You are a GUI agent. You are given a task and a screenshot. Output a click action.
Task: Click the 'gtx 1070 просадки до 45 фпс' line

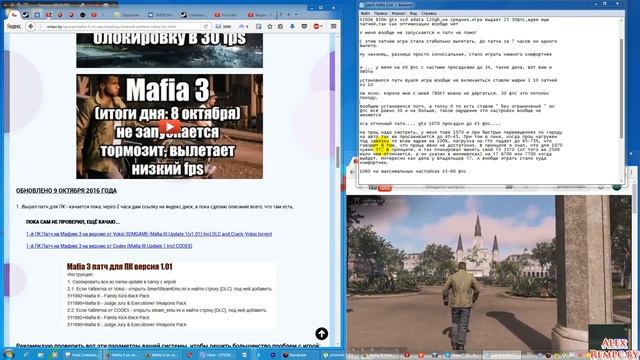(430, 124)
